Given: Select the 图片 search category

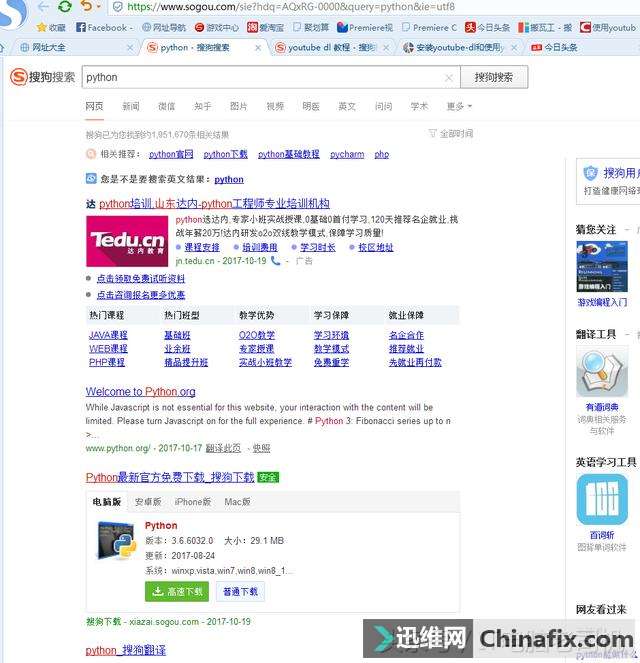Looking at the screenshot, I should tap(238, 106).
